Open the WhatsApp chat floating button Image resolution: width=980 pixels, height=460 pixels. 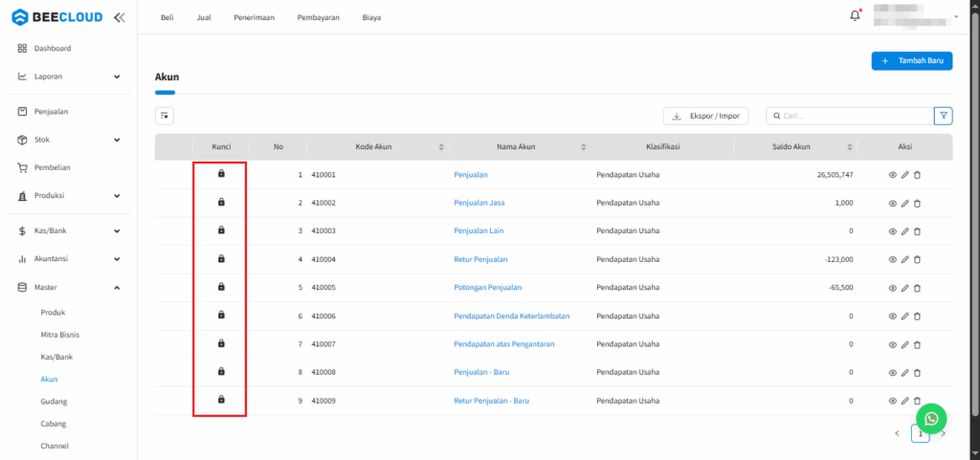click(931, 419)
